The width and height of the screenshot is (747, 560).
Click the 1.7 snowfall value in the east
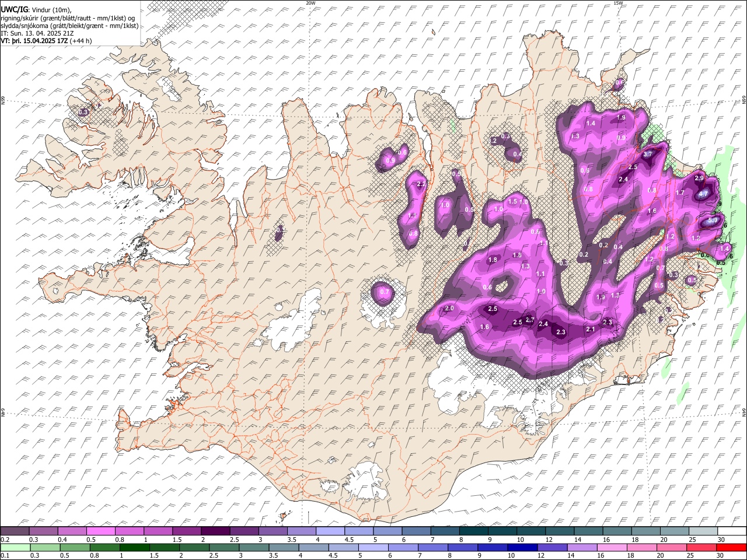click(680, 192)
